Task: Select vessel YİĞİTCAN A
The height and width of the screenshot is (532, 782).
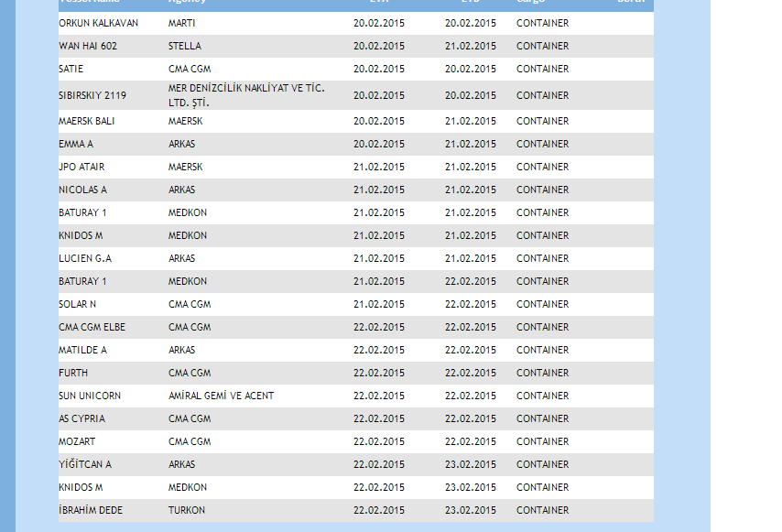Action: tap(85, 464)
